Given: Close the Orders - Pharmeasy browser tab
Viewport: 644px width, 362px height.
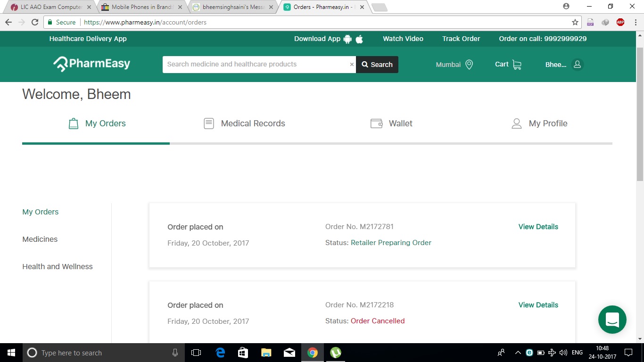Looking at the screenshot, I should (362, 7).
